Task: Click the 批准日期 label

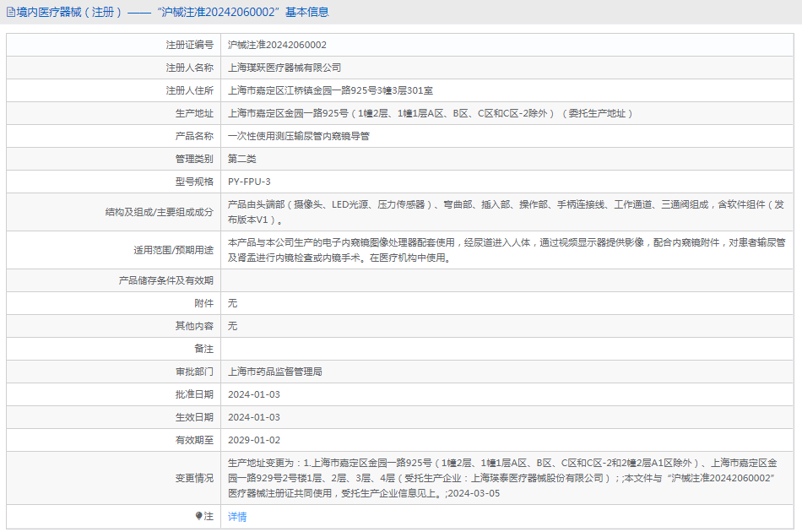Action: click(x=194, y=394)
